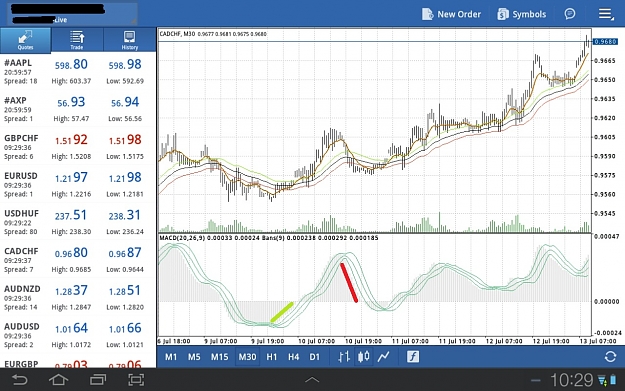Set chart timeframe to H4

coord(293,357)
